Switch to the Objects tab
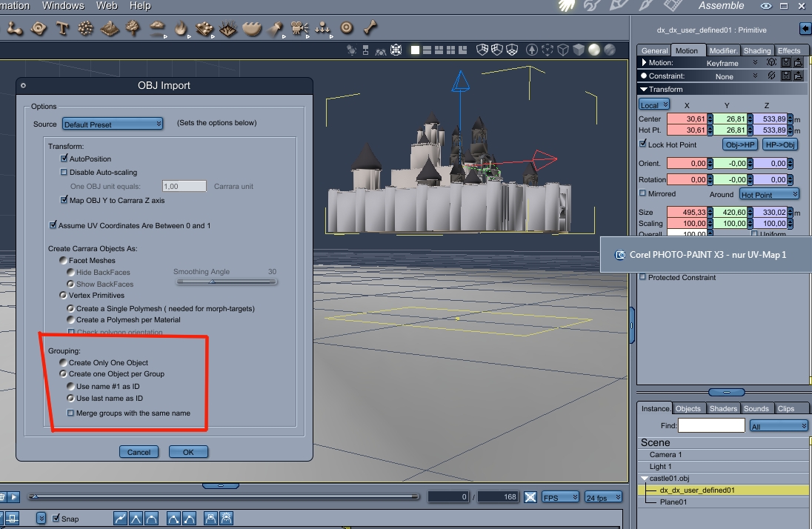 688,408
